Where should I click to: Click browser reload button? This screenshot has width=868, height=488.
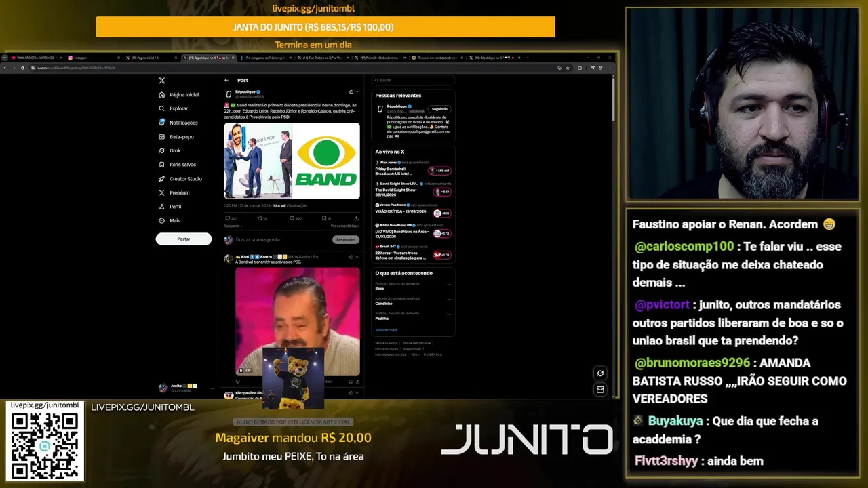click(22, 68)
